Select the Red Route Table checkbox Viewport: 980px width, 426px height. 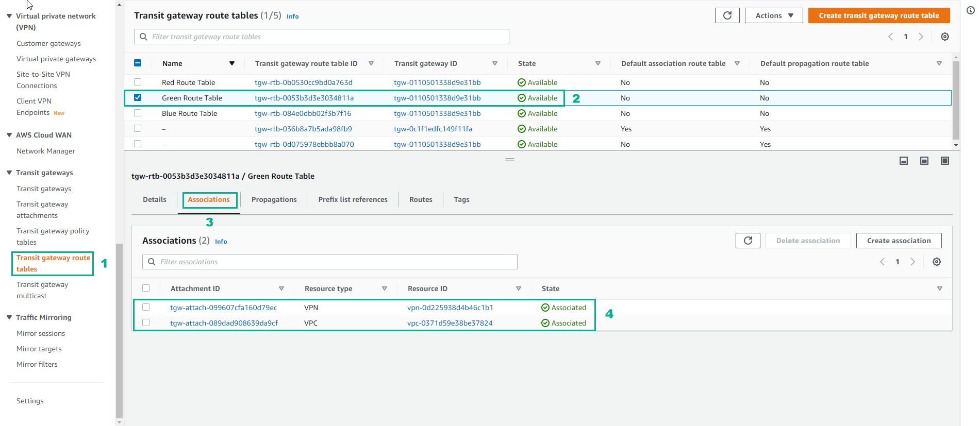pyautogui.click(x=138, y=82)
